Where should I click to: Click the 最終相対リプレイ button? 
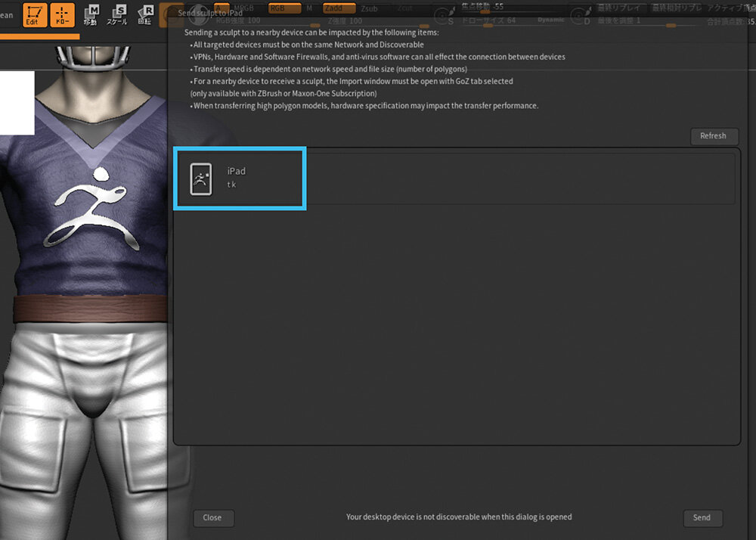pos(677,8)
